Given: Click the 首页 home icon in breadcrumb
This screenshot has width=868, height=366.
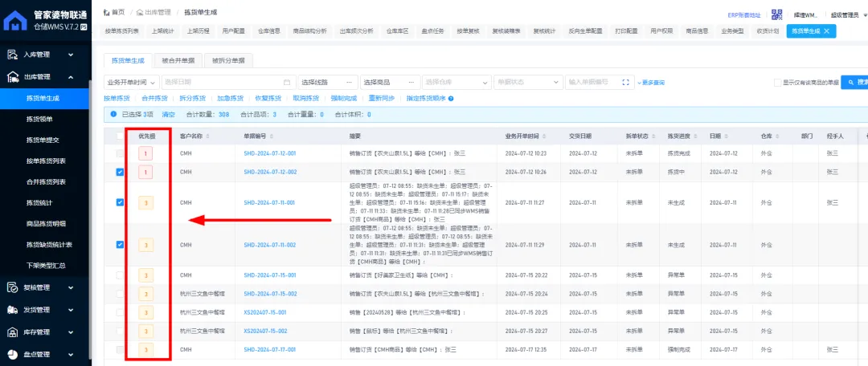Looking at the screenshot, I should tap(108, 13).
